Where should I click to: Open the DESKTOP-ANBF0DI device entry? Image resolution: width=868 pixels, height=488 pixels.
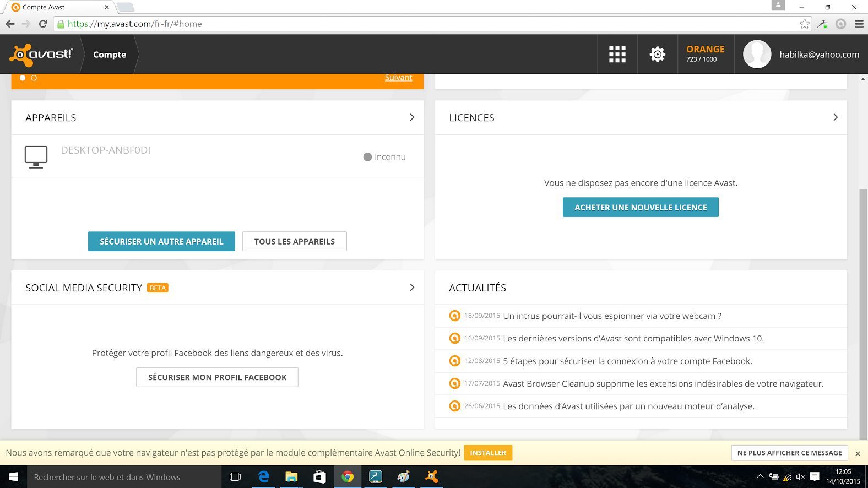point(218,156)
